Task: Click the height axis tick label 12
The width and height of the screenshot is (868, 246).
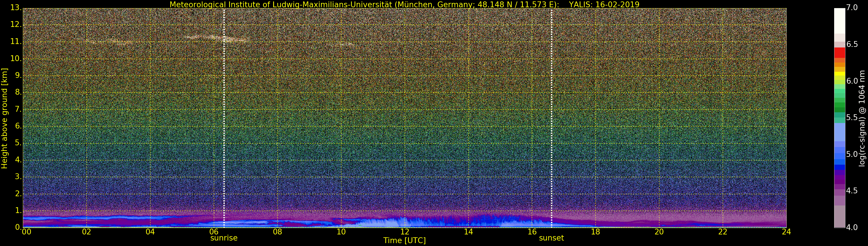Action: [16, 25]
